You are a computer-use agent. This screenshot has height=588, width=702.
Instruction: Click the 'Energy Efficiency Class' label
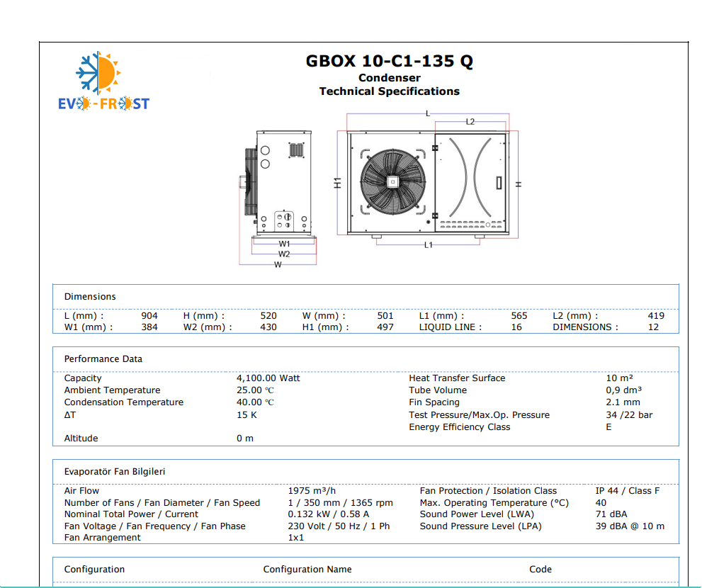tap(459, 426)
